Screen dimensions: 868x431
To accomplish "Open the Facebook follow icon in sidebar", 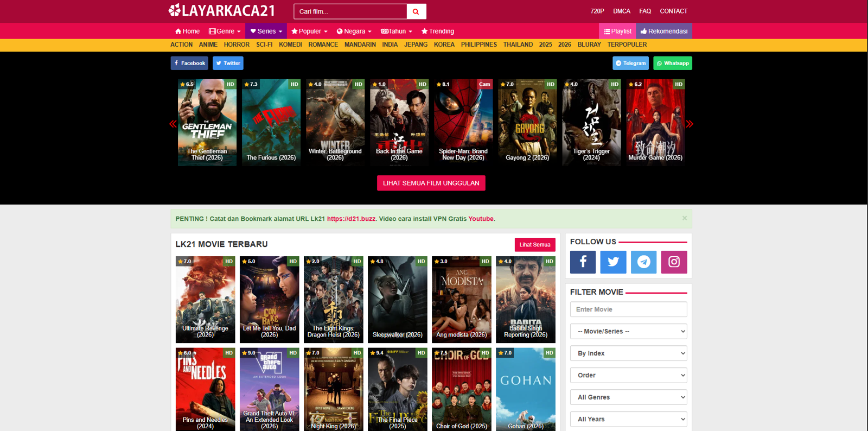I will tap(583, 262).
